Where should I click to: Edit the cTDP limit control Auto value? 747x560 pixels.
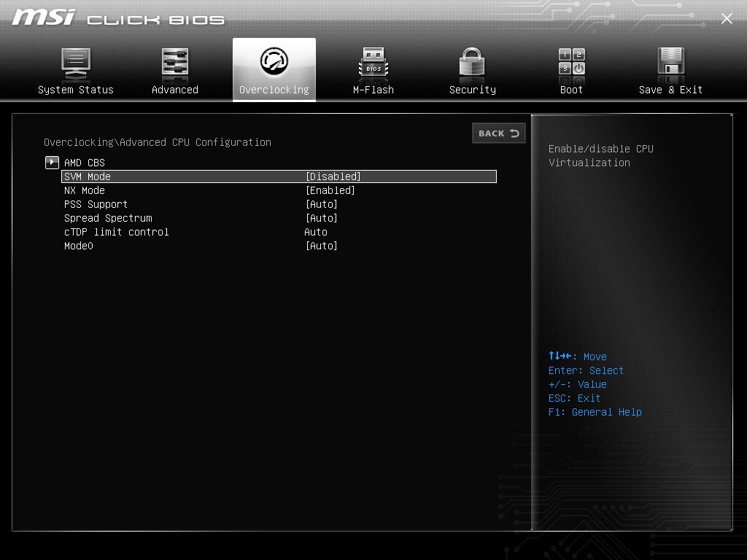(316, 232)
